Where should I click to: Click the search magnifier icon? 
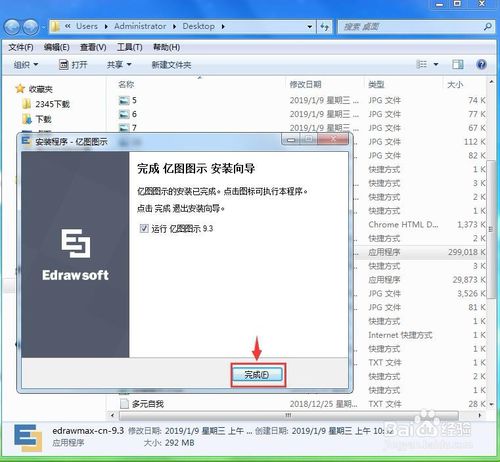[x=488, y=27]
